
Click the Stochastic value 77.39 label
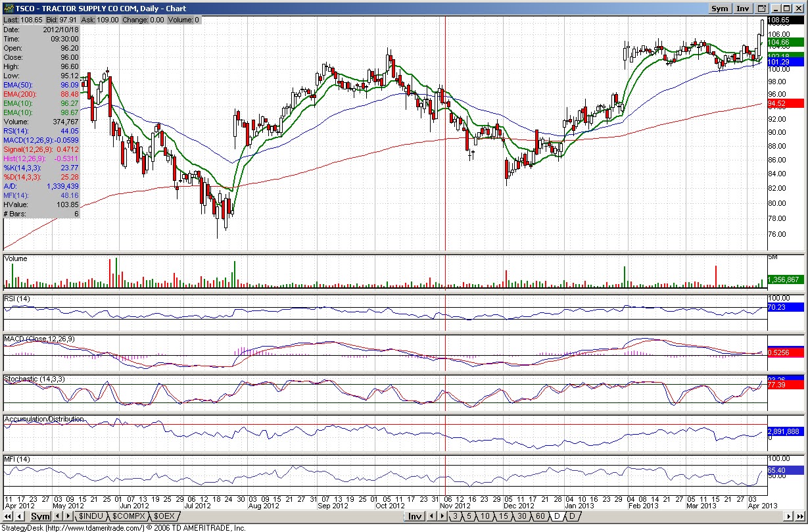click(786, 385)
